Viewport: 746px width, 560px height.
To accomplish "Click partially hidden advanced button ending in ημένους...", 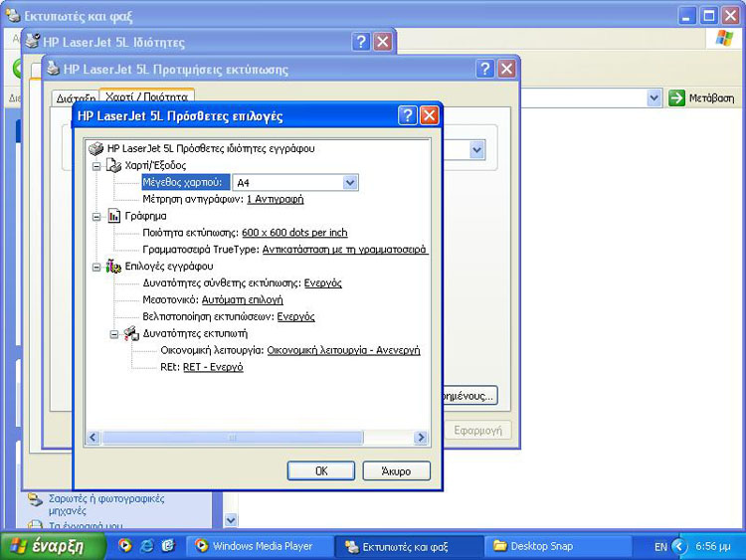I will click(470, 395).
